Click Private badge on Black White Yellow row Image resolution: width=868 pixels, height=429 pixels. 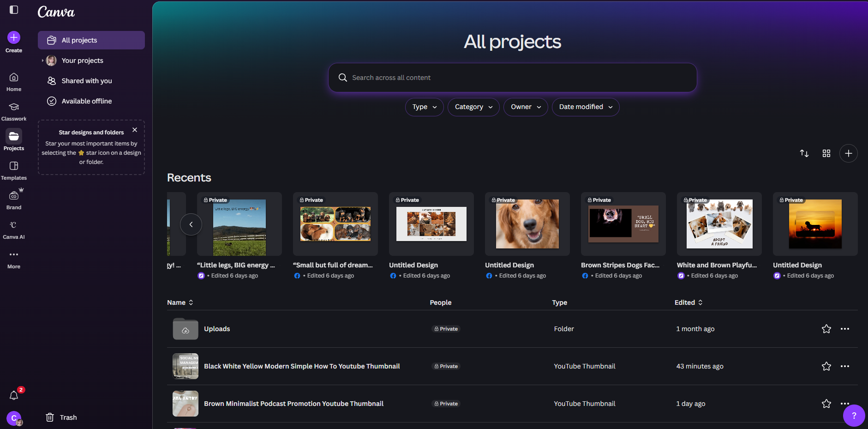(446, 366)
